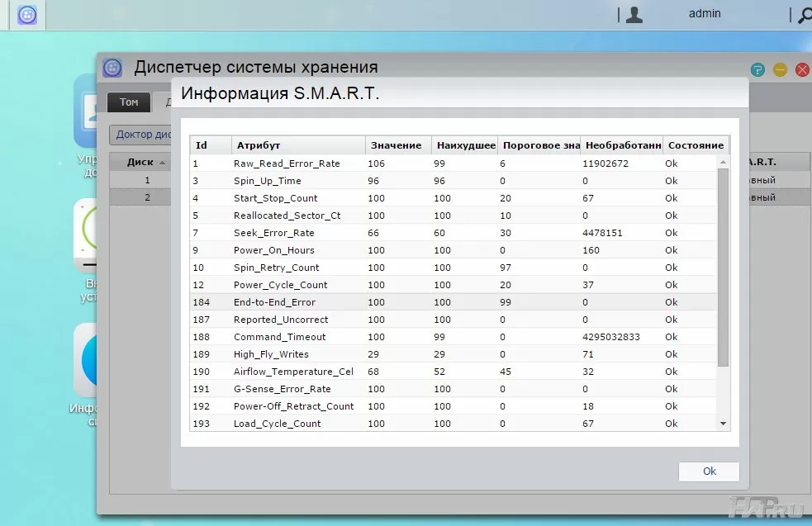Click the Состояние column header
This screenshot has height=526, width=812.
point(695,145)
